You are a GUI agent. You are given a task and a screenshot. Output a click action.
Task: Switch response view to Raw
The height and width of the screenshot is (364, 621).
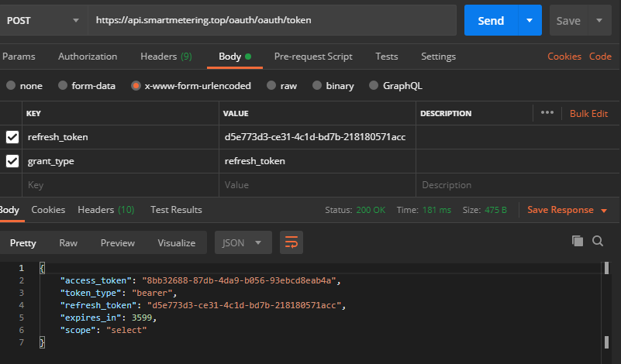click(68, 243)
